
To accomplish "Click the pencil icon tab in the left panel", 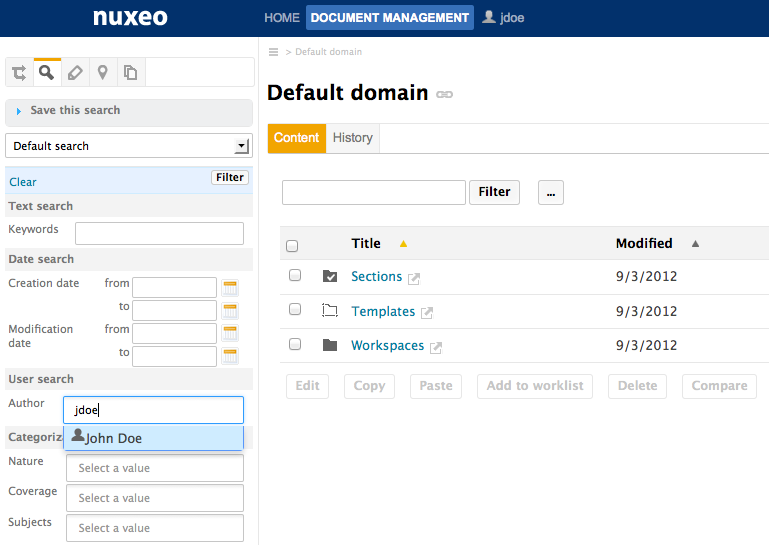I will 75,72.
